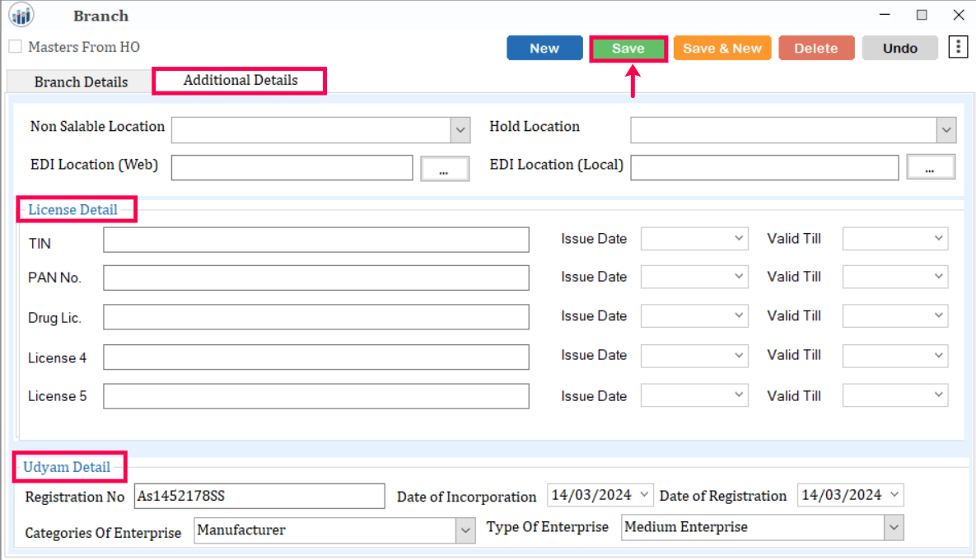Open License 5 Issue Date picker
Screen dimensions: 976x560
click(x=738, y=395)
